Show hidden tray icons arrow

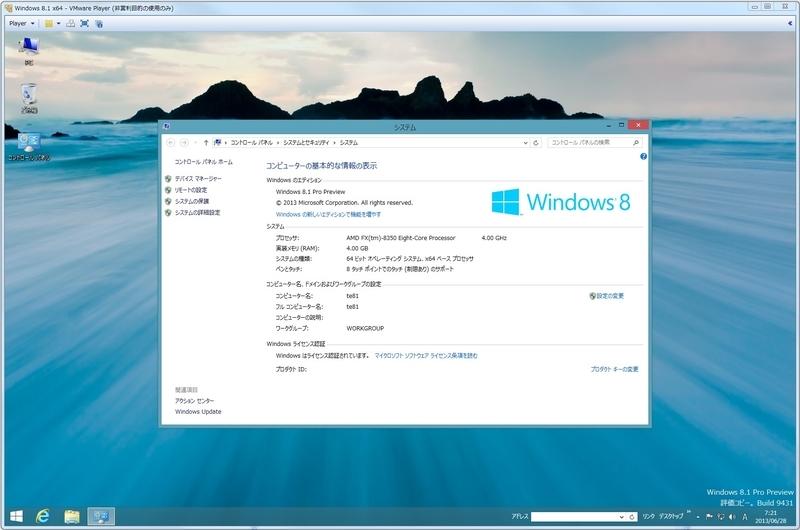pos(698,517)
